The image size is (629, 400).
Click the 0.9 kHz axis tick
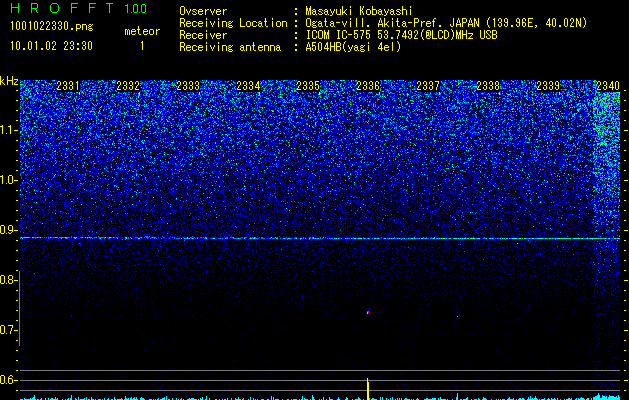click(9, 230)
